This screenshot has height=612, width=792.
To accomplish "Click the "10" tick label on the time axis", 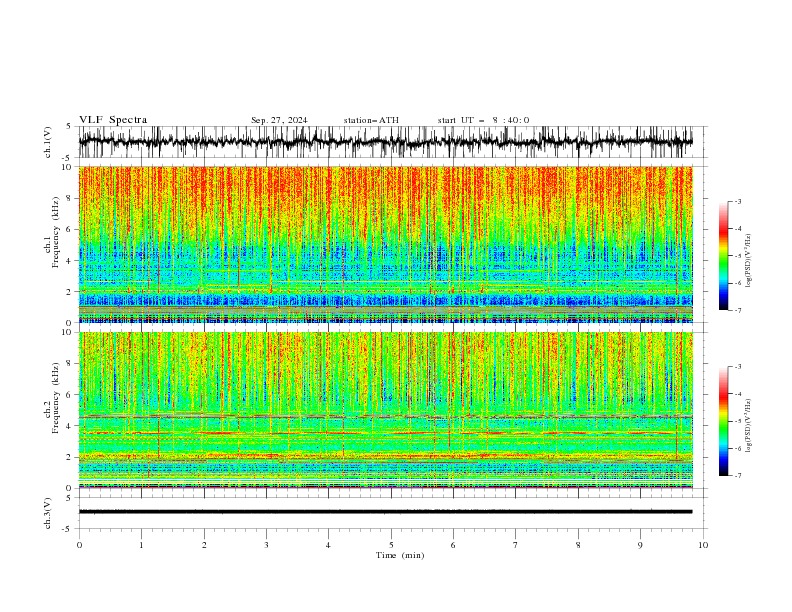I will coord(703,545).
